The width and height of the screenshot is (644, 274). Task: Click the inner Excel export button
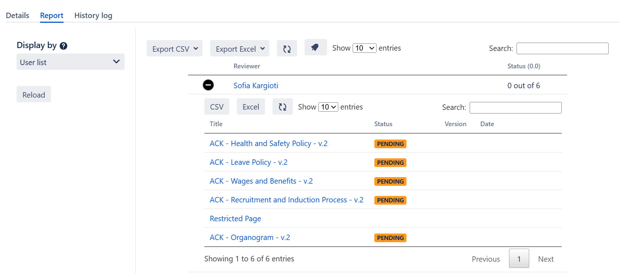coord(251,107)
